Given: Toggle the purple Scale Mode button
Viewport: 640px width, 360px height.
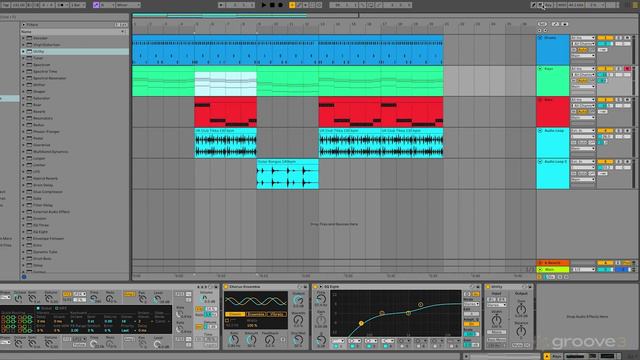Looking at the screenshot, I should click(96, 5).
